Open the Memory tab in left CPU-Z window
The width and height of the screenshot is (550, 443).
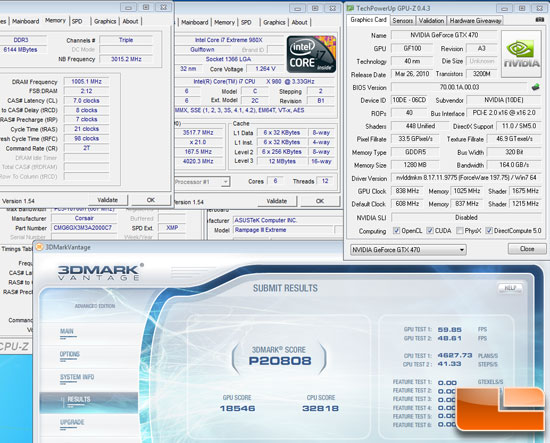point(55,21)
